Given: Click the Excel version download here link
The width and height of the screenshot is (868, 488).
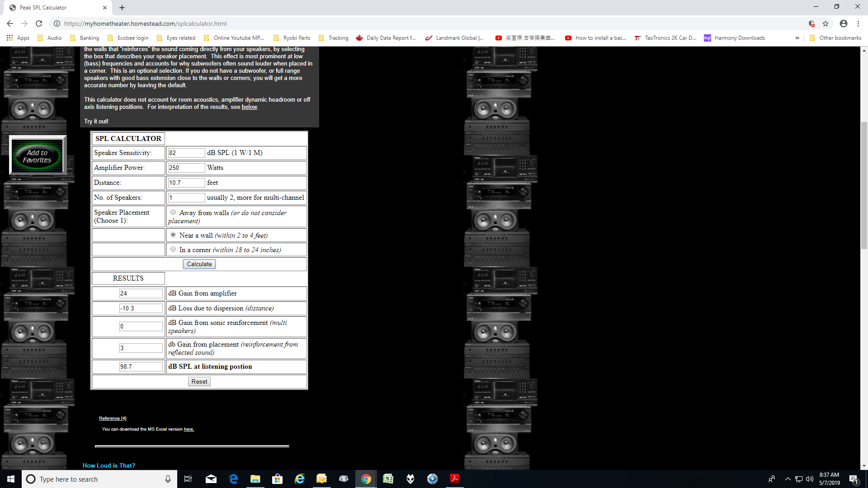Looking at the screenshot, I should tap(189, 429).
